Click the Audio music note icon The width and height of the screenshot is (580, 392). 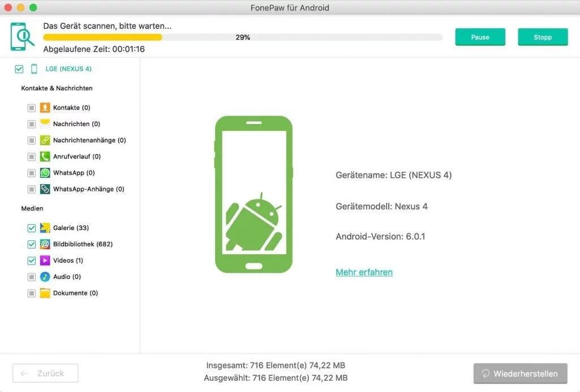(x=45, y=276)
